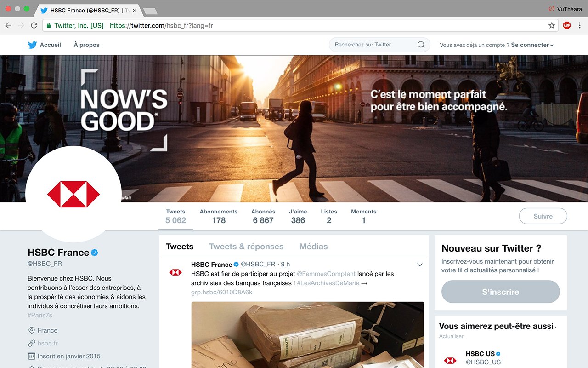Open the grp.hsbc/6010D8A6k link
The height and width of the screenshot is (368, 588).
[221, 292]
